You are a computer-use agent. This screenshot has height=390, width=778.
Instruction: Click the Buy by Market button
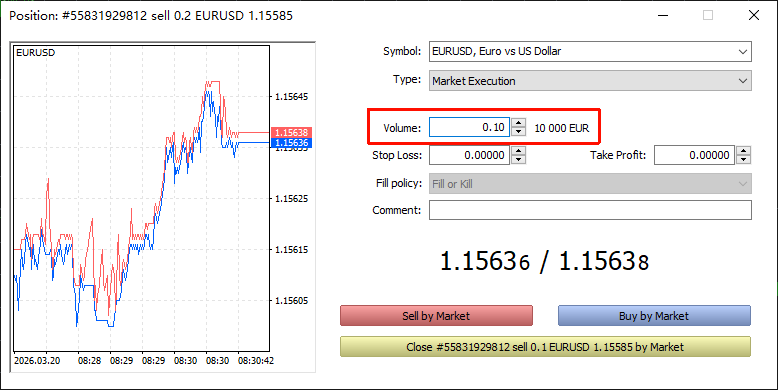pos(654,316)
